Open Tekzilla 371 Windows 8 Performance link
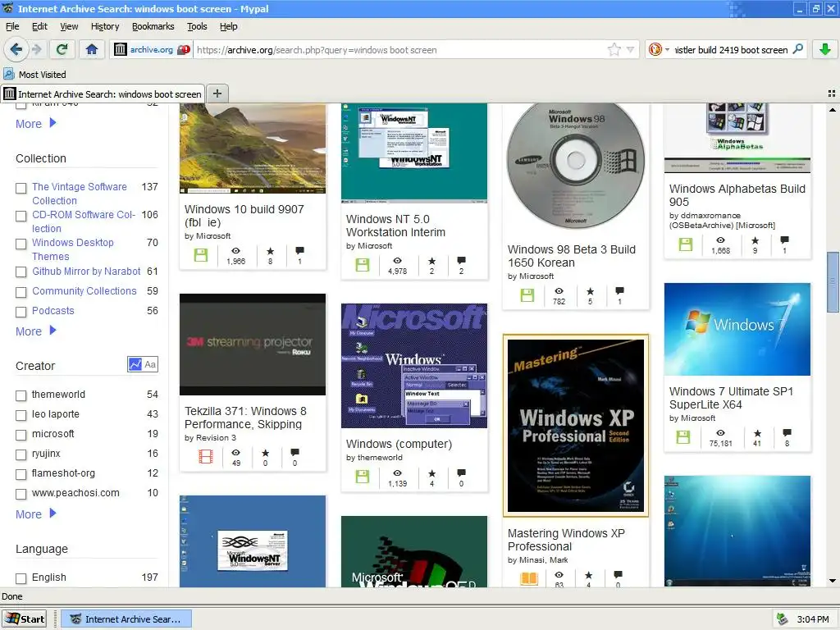Screen dimensions: 840x630 pyautogui.click(x=245, y=418)
